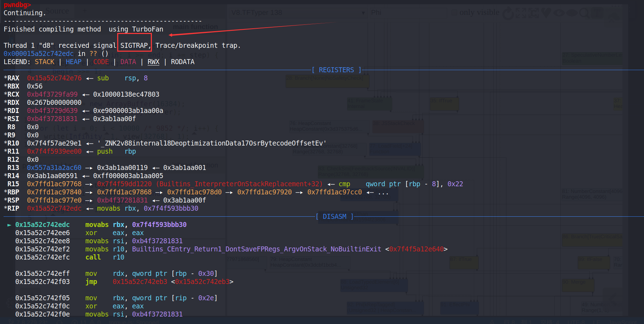Screen dimensions: 644x324
Task: Switch to the Source tab
Action: tap(57, 11)
